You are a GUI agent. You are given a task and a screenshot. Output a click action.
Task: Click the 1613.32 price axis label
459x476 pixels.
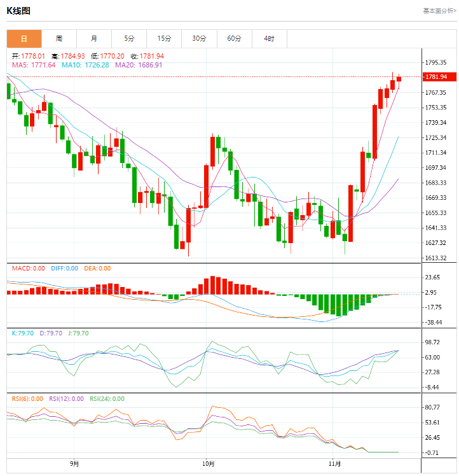(436, 258)
